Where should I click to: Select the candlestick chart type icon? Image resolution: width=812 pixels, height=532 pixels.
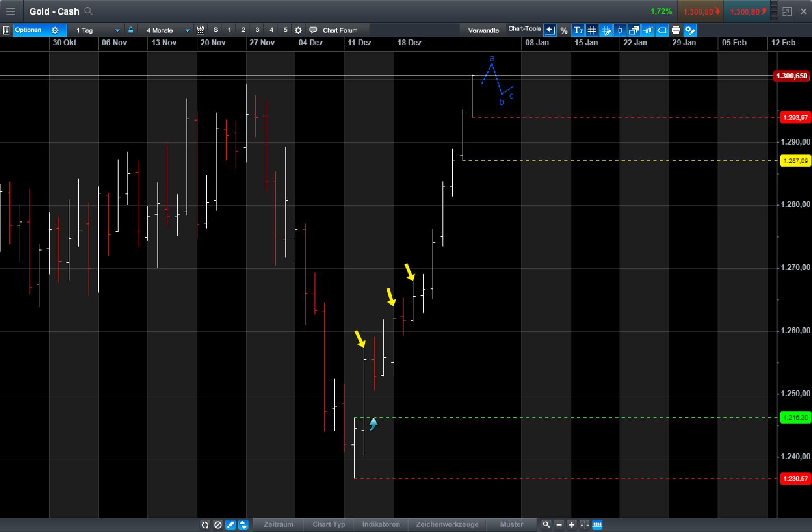(x=620, y=30)
